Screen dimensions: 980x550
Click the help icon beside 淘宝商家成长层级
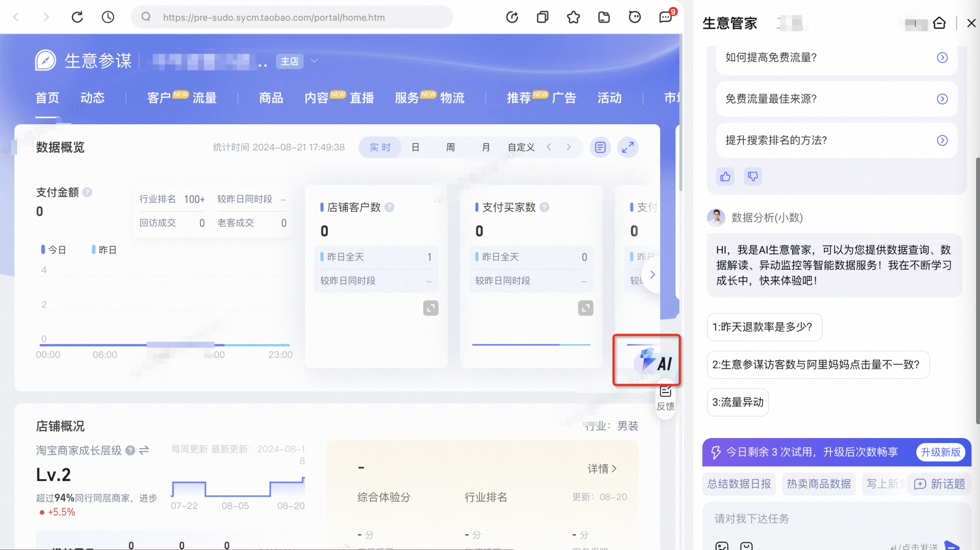(130, 451)
